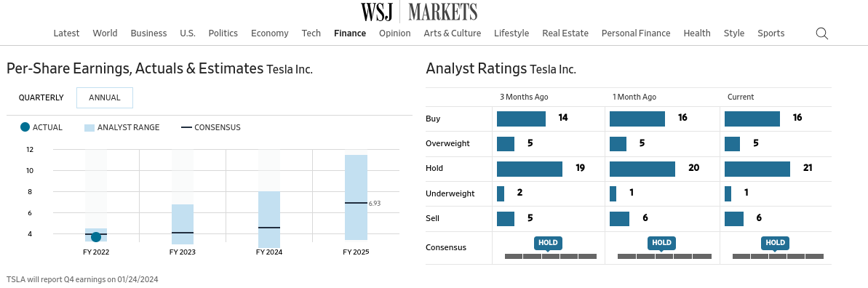The height and width of the screenshot is (288, 868).
Task: Click the FY 2024 analyst range bar
Action: tap(269, 220)
